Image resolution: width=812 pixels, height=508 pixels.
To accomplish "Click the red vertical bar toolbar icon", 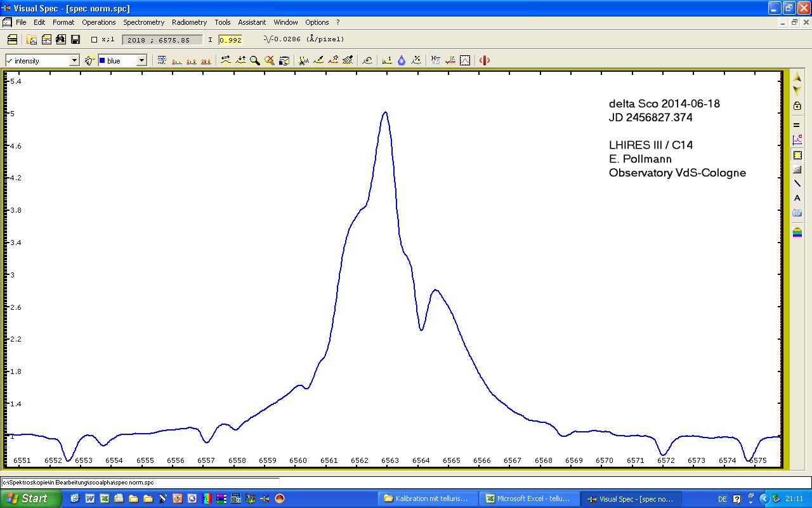I will (x=484, y=60).
